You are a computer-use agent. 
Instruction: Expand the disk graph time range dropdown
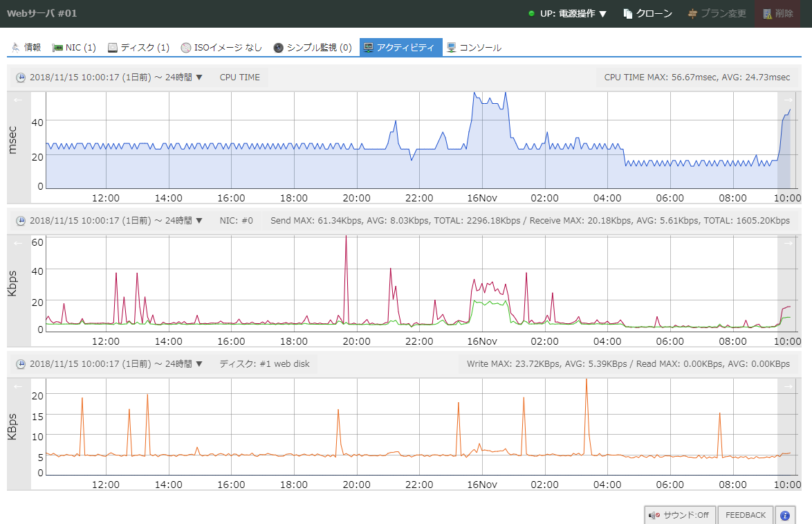point(116,364)
